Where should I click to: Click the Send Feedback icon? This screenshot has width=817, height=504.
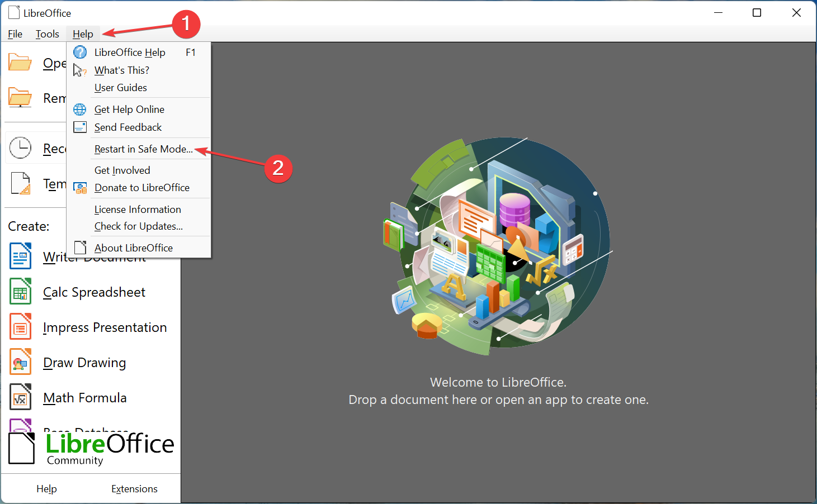pyautogui.click(x=80, y=127)
